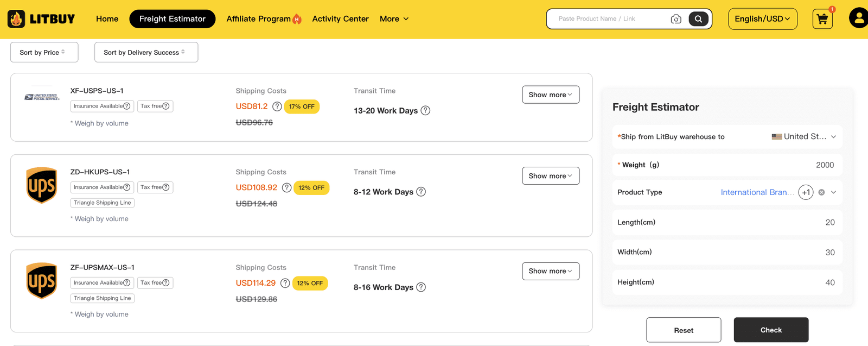Click the Height(cm) field showing 40

click(727, 282)
